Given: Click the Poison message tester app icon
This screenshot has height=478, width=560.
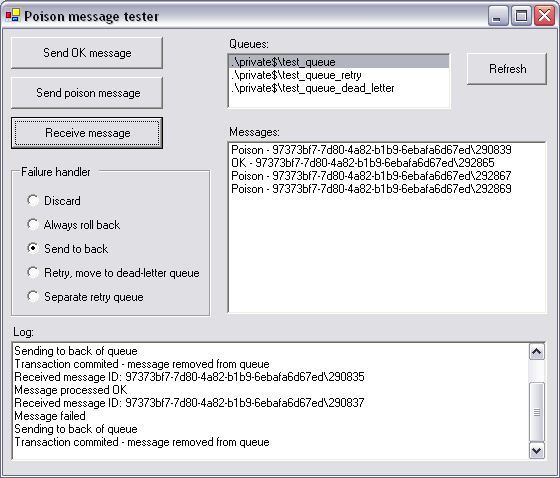Looking at the screenshot, I should [x=12, y=15].
